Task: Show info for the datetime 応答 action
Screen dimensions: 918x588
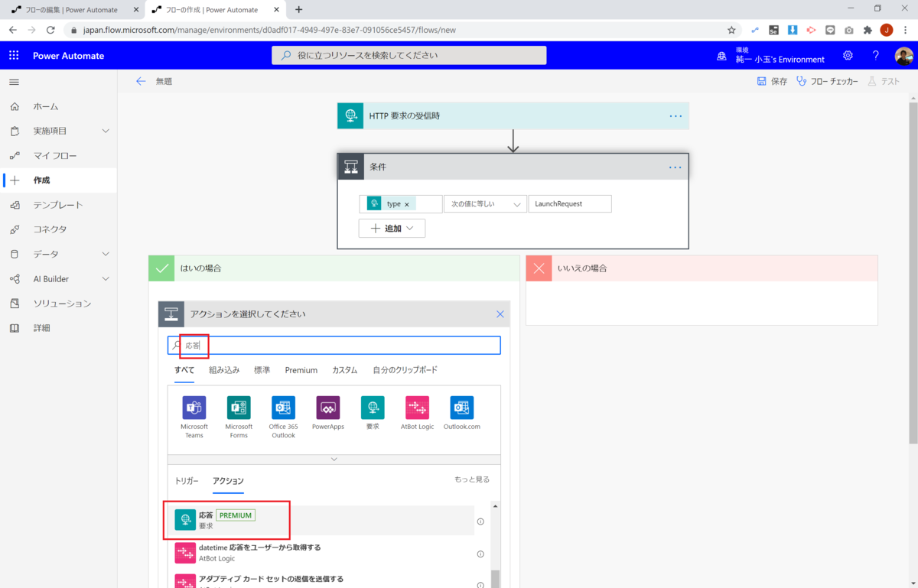Action: point(480,554)
